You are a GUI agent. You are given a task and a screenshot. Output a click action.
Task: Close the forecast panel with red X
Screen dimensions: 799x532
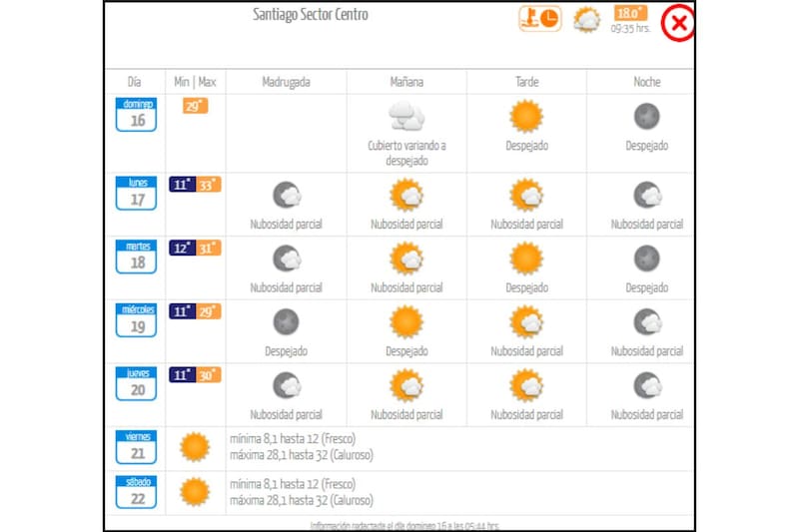pyautogui.click(x=678, y=24)
